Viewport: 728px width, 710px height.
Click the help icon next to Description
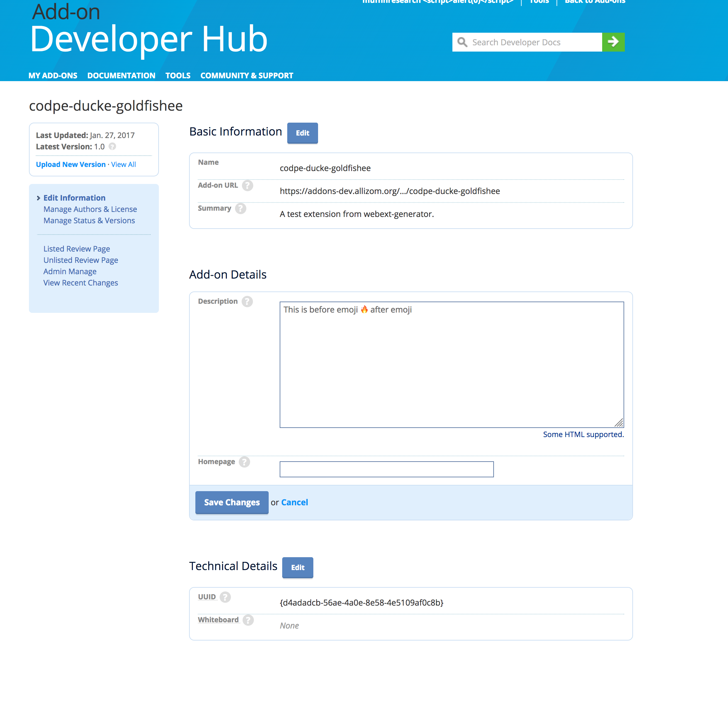pyautogui.click(x=247, y=301)
